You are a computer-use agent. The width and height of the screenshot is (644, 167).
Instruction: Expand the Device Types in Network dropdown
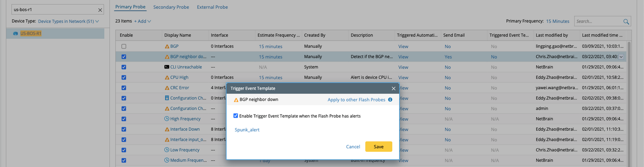point(69,21)
